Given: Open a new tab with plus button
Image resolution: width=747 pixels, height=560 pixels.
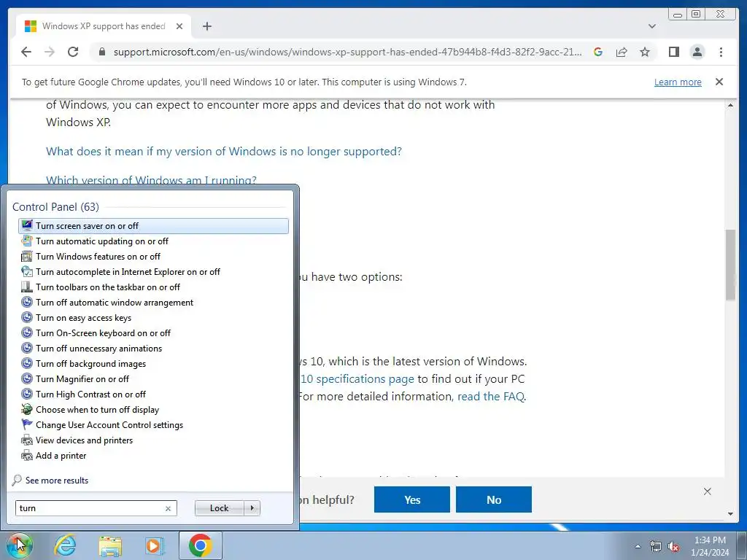Looking at the screenshot, I should point(206,26).
